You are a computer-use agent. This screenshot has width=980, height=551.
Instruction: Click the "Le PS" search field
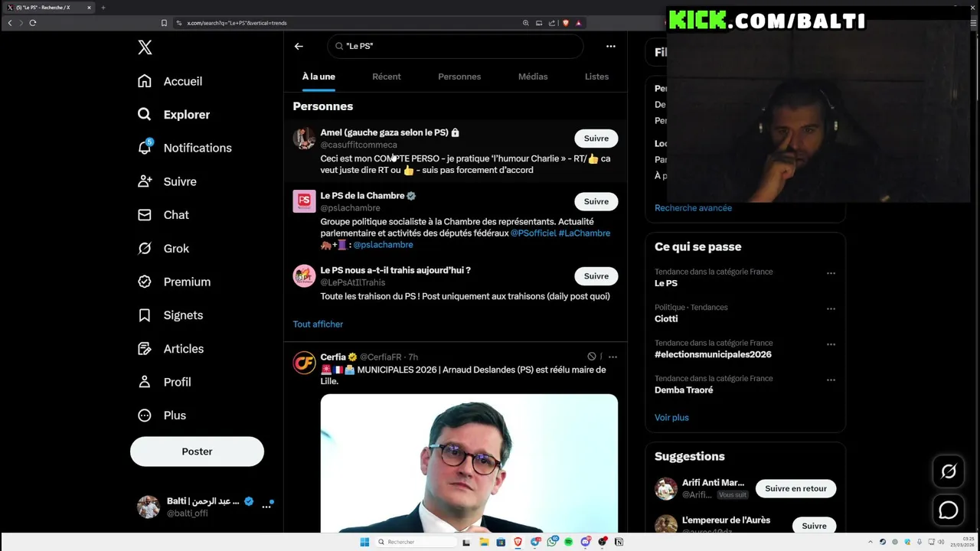pos(456,46)
